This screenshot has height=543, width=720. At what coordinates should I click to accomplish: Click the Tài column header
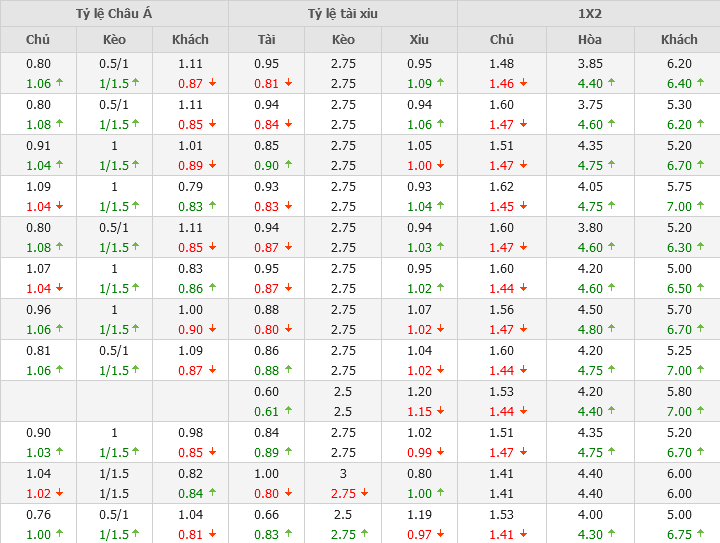[x=266, y=40]
